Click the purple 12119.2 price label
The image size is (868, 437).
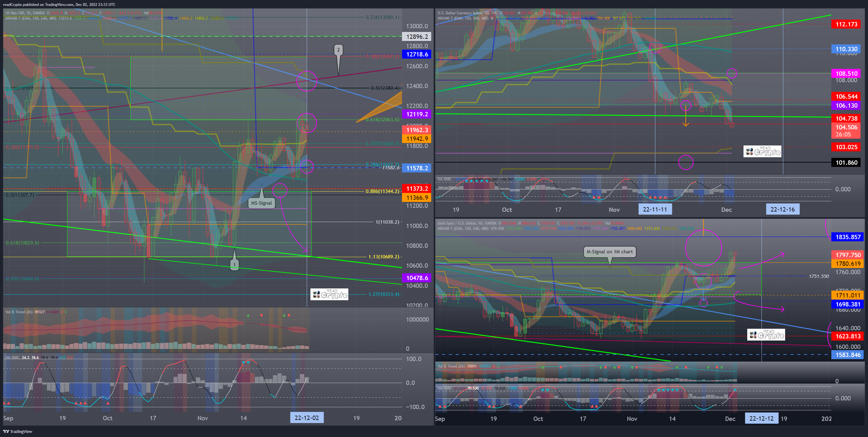[417, 114]
